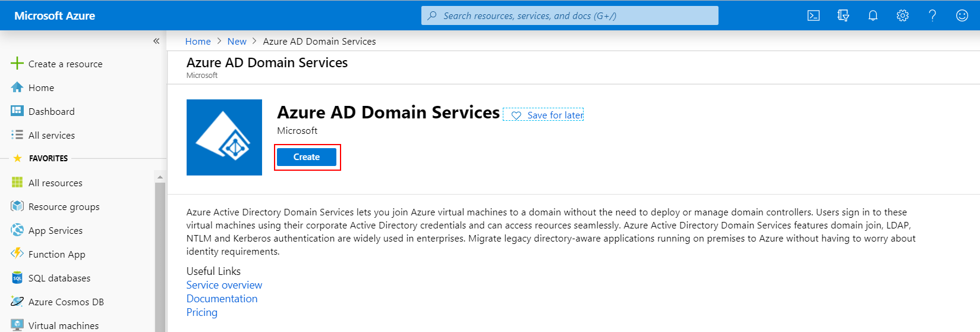Open the feedback smiley icon
The image size is (980, 332).
(962, 15)
